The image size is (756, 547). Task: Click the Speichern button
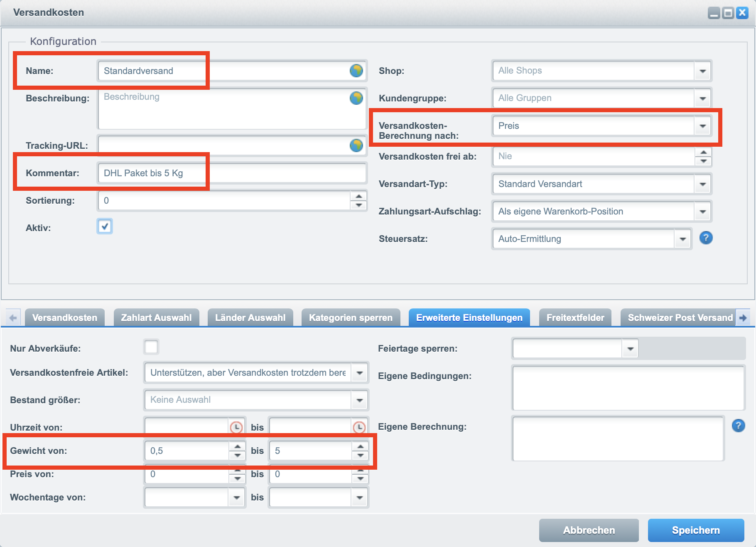696,530
